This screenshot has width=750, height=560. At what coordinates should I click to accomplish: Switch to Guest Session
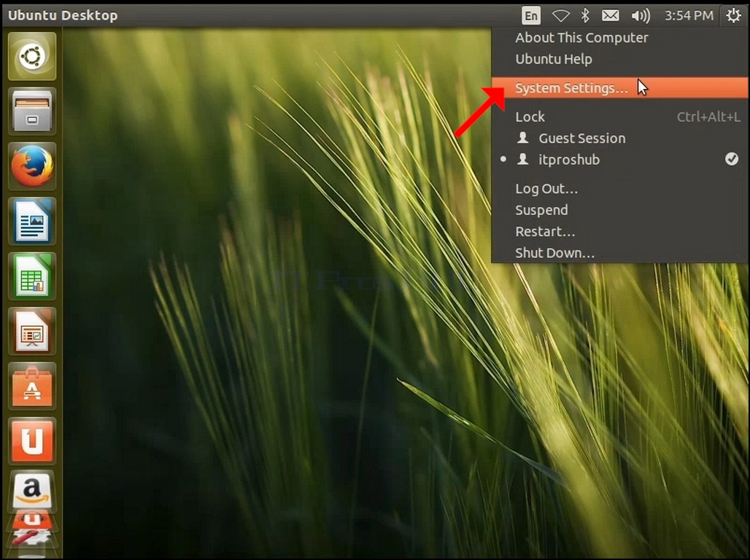pyautogui.click(x=620, y=139)
